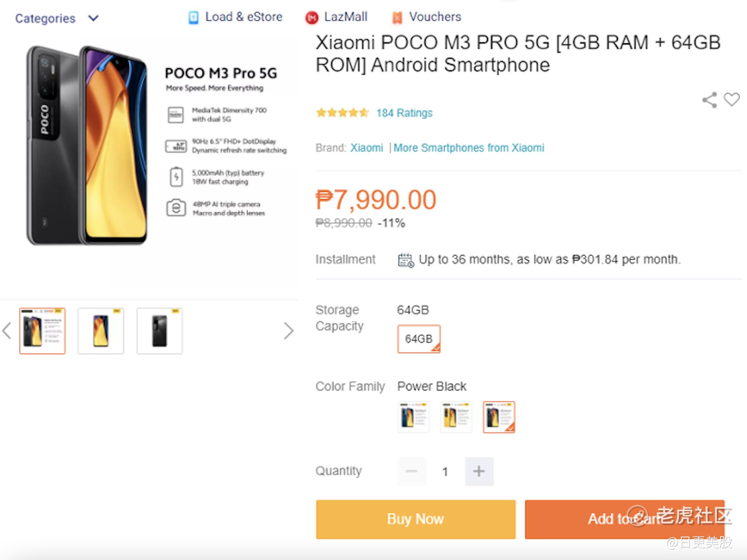Viewport: 747px width, 560px height.
Task: Open the Vouchers menu item
Action: click(x=435, y=17)
